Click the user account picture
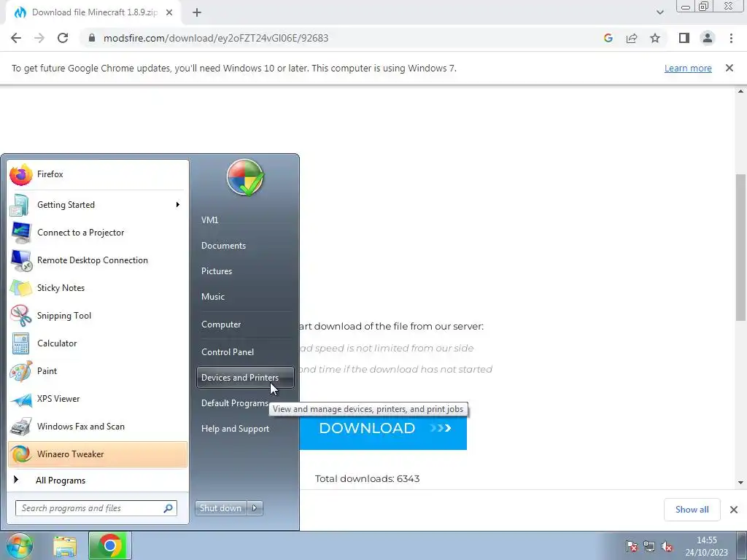747x560 pixels. (x=245, y=178)
